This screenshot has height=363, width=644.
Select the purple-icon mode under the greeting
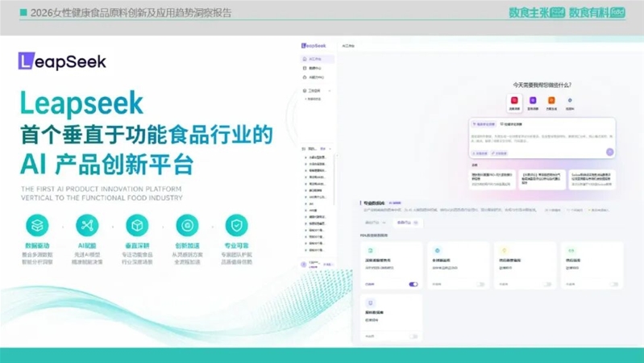[533, 102]
